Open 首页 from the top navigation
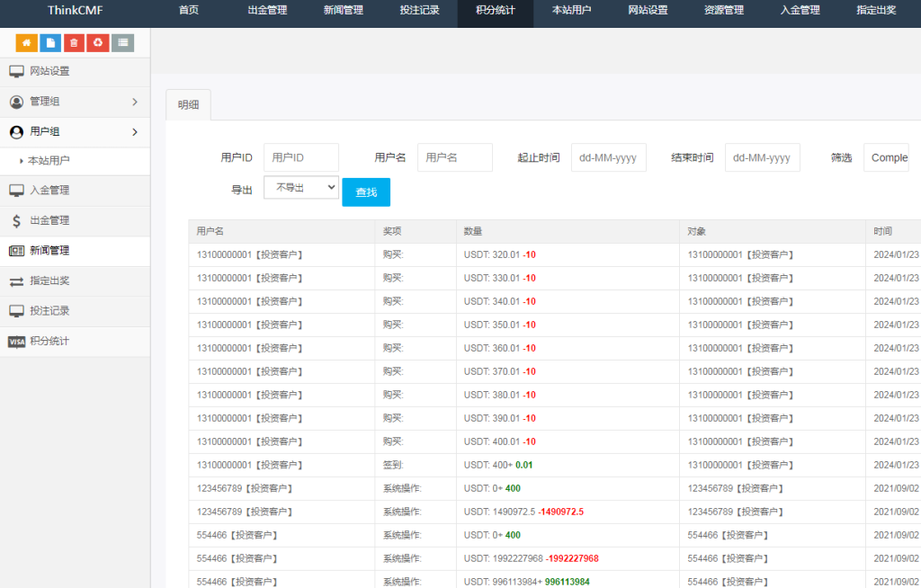Viewport: 921px width, 588px height. [188, 13]
